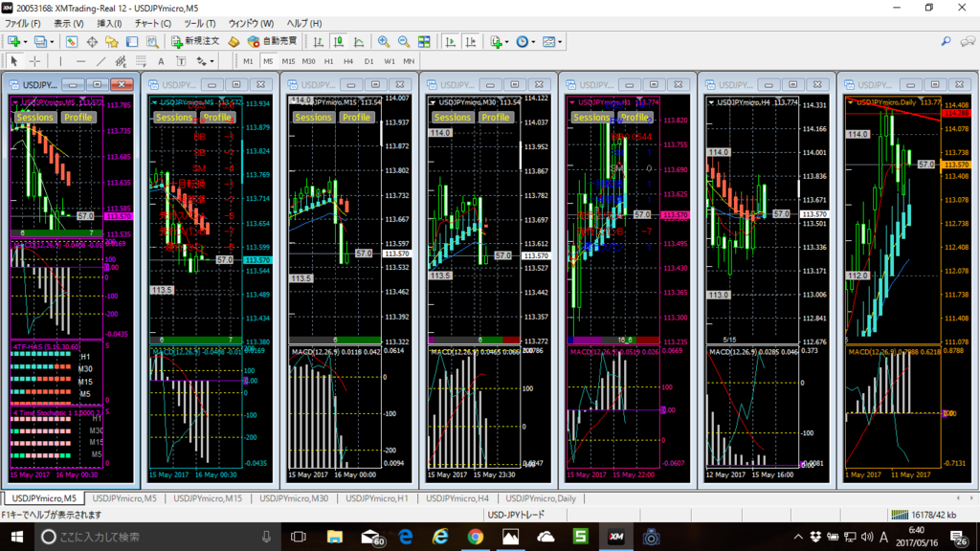Select the crosshair tool
The image size is (980, 551).
coord(35,61)
